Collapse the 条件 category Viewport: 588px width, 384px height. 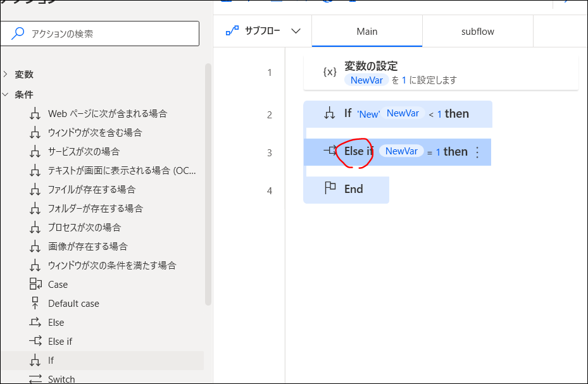[5, 94]
